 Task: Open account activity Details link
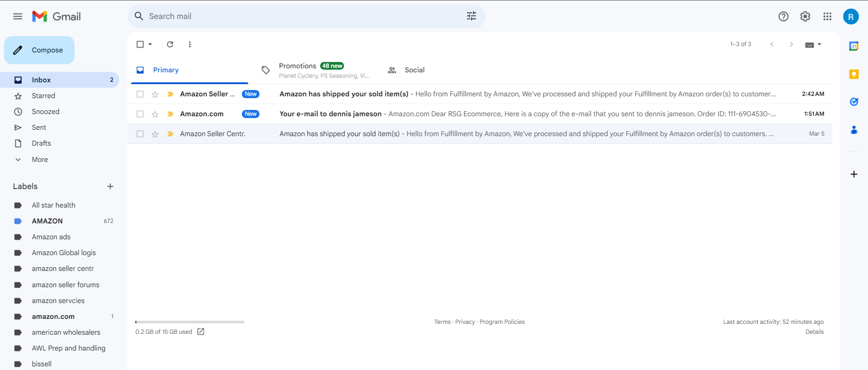click(814, 332)
